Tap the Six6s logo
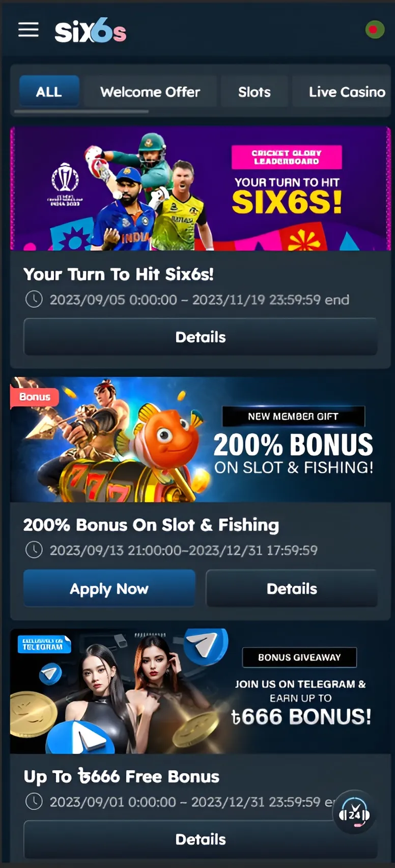 click(x=91, y=32)
